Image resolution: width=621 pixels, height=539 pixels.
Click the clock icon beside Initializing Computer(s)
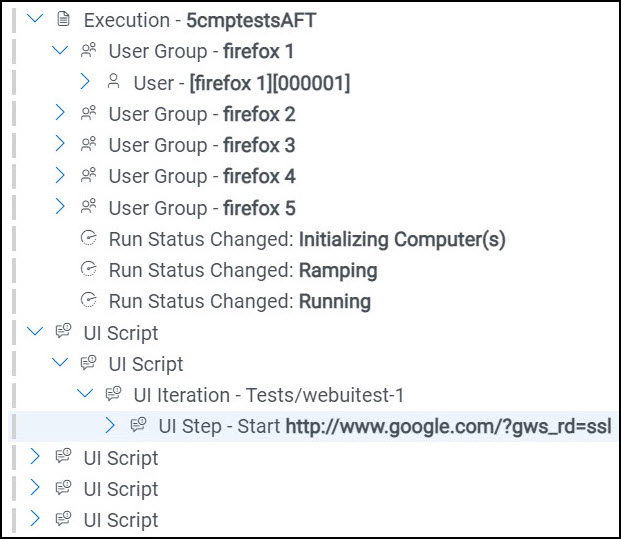(89, 240)
